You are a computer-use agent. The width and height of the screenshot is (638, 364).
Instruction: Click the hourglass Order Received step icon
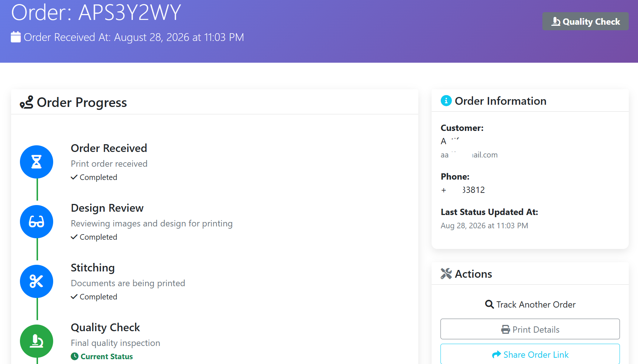[x=37, y=162]
